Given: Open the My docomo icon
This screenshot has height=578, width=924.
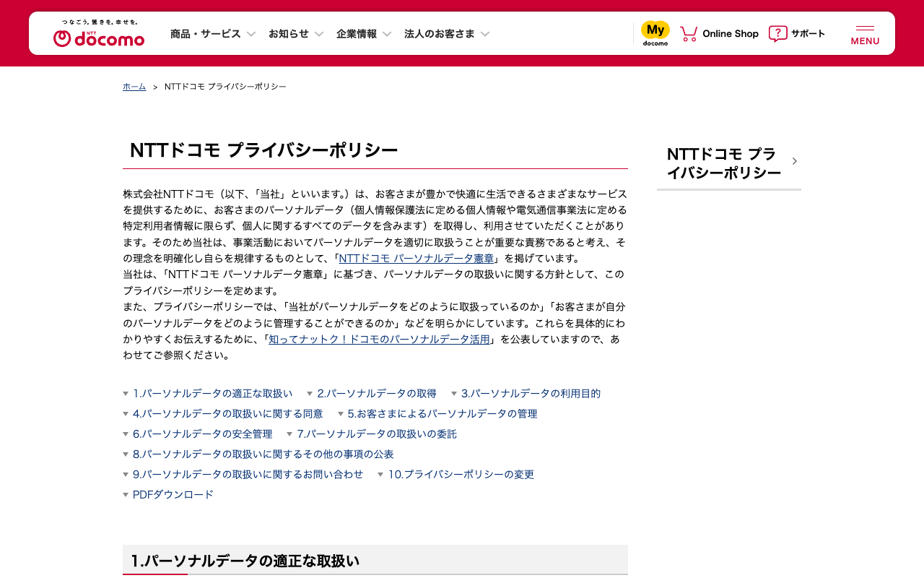Looking at the screenshot, I should (655, 33).
